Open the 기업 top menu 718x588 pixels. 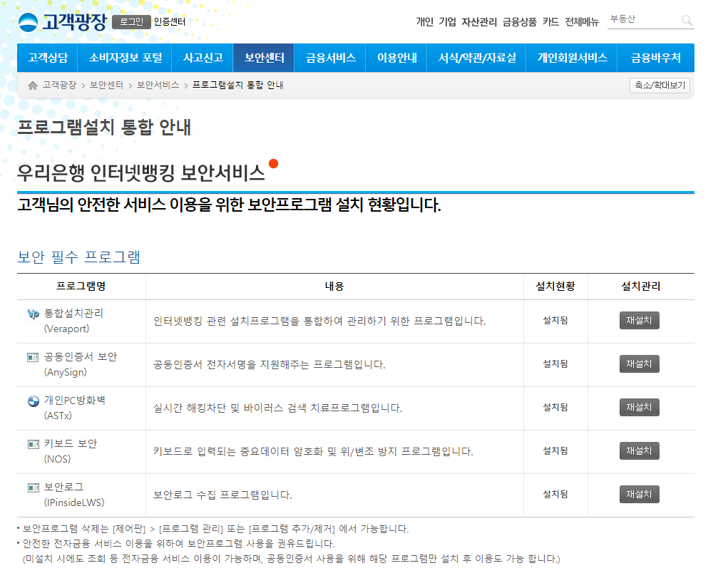(x=447, y=22)
